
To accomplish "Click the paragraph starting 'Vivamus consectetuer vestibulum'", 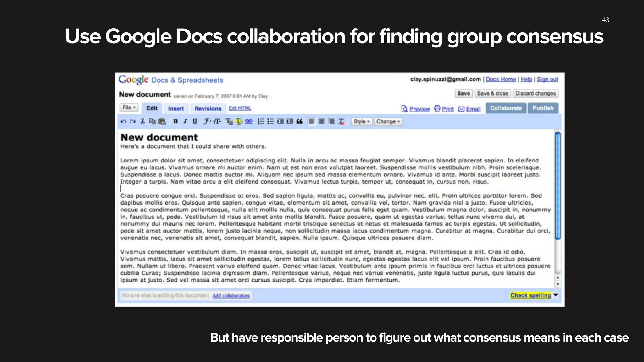I will point(336,266).
